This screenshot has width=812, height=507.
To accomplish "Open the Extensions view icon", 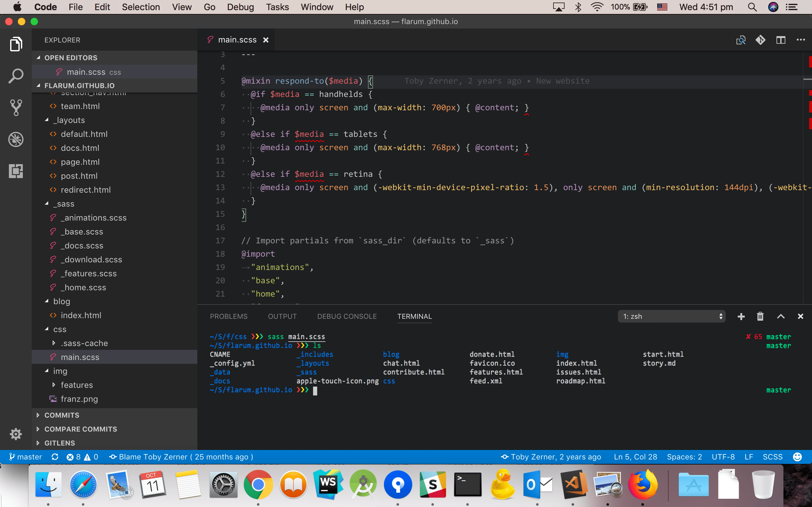I will (16, 171).
